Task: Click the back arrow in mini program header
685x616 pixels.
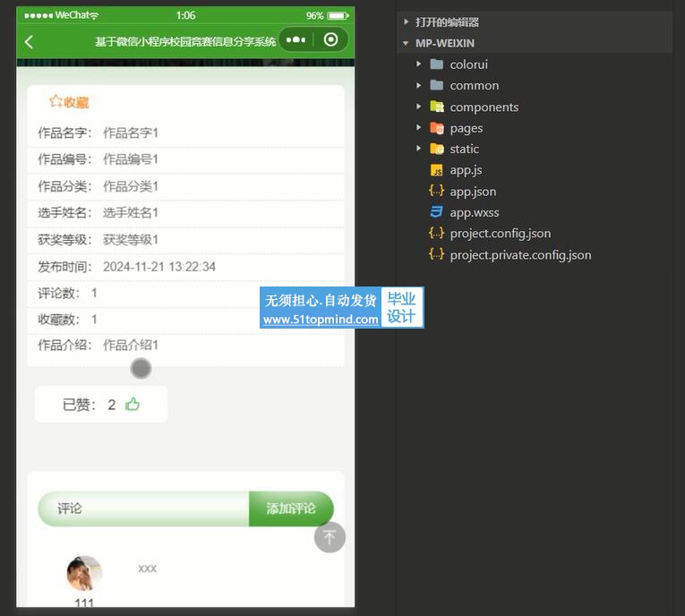Action: pos(29,41)
